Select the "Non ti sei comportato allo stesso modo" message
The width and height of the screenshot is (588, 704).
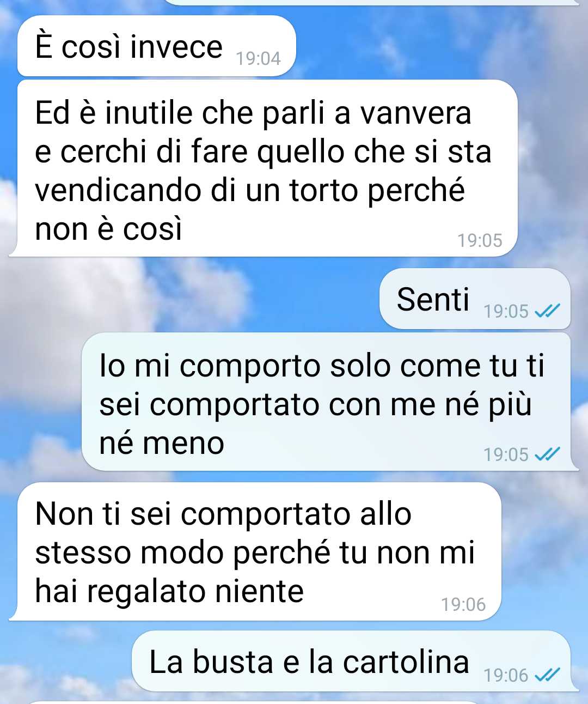coord(255,551)
